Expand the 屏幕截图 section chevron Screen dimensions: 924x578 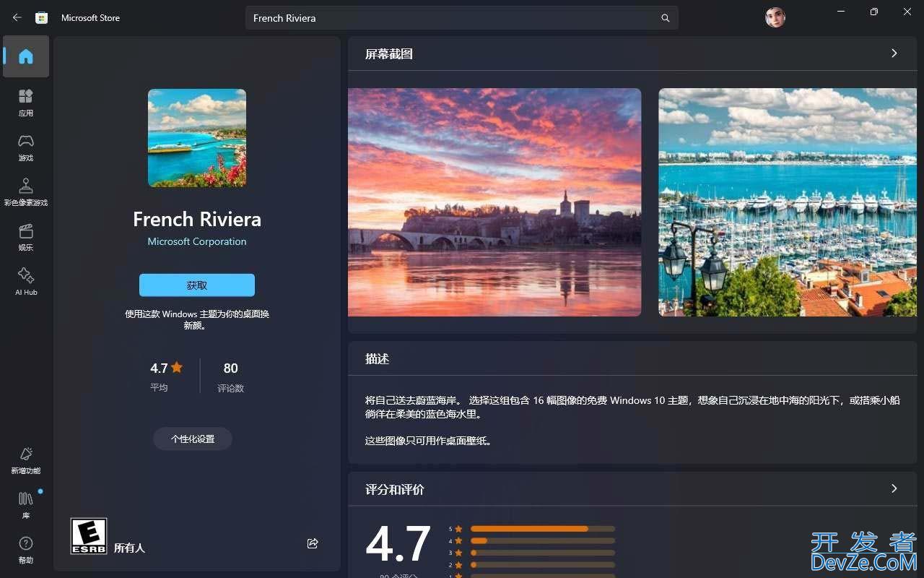[894, 53]
